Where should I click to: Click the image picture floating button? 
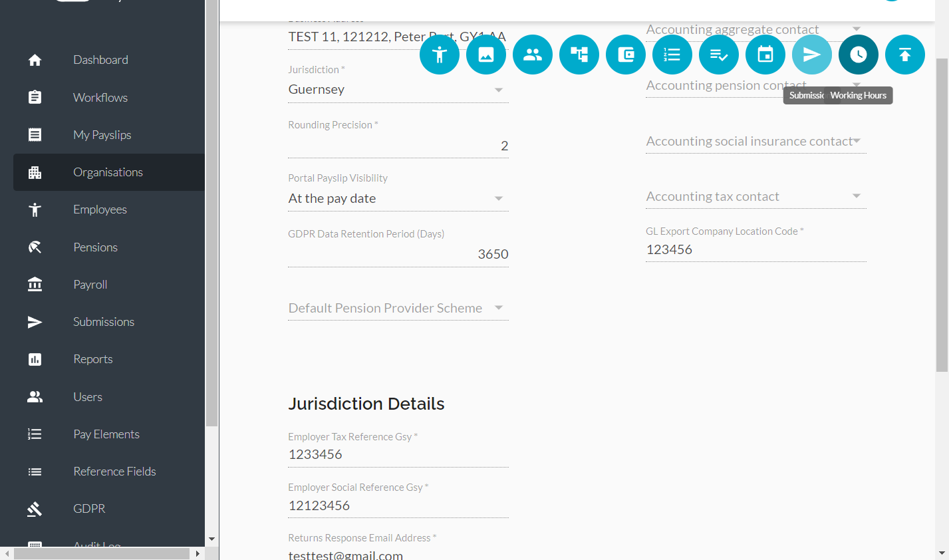click(x=486, y=55)
